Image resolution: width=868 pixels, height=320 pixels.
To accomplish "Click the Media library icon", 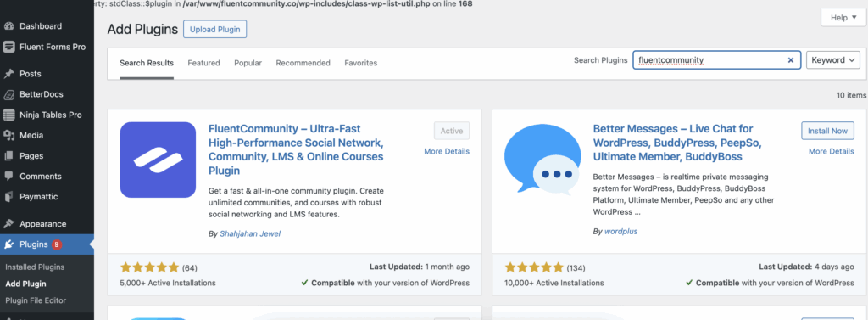I will pyautogui.click(x=8, y=135).
